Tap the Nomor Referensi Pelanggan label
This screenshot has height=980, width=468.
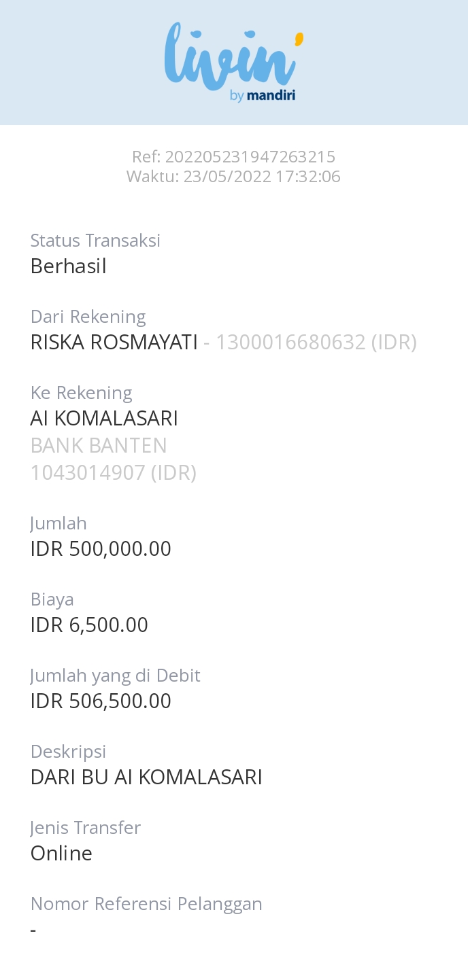click(x=146, y=904)
